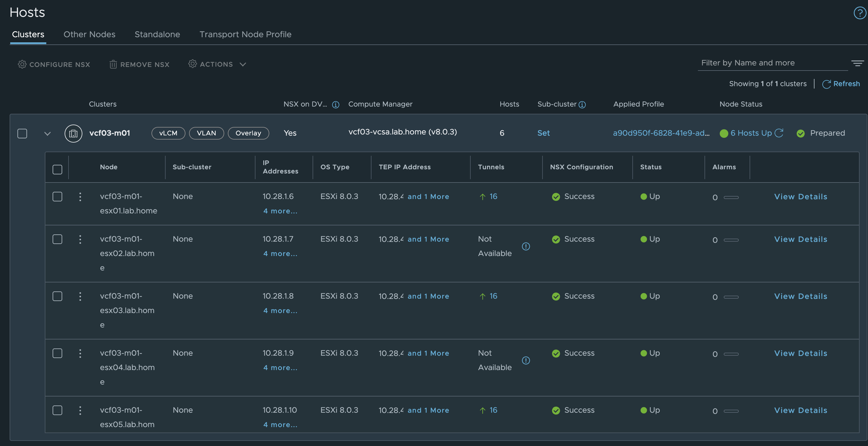
Task: Click refresh icon next to 6 Hosts Up
Action: [x=779, y=133]
